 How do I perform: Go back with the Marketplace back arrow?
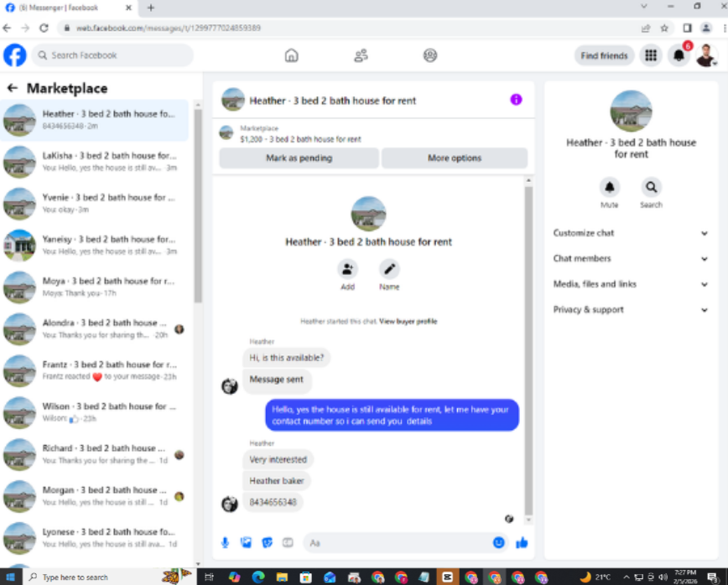coord(13,88)
